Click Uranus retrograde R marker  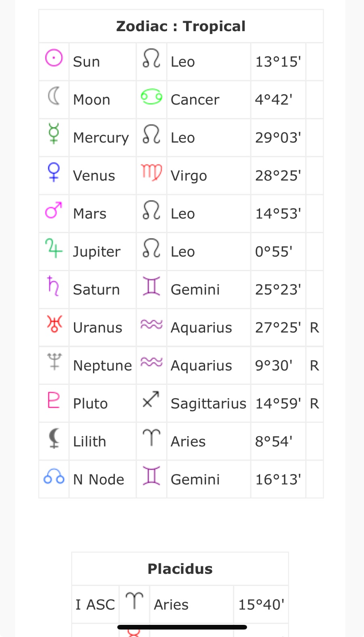(314, 327)
